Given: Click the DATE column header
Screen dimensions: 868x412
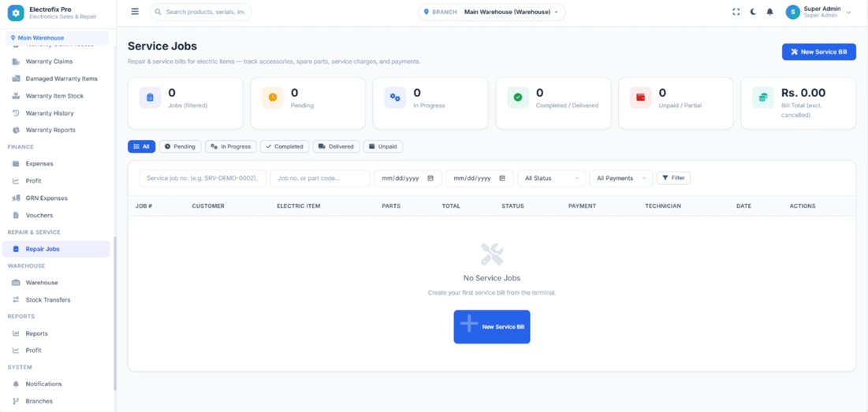Looking at the screenshot, I should click(x=743, y=206).
